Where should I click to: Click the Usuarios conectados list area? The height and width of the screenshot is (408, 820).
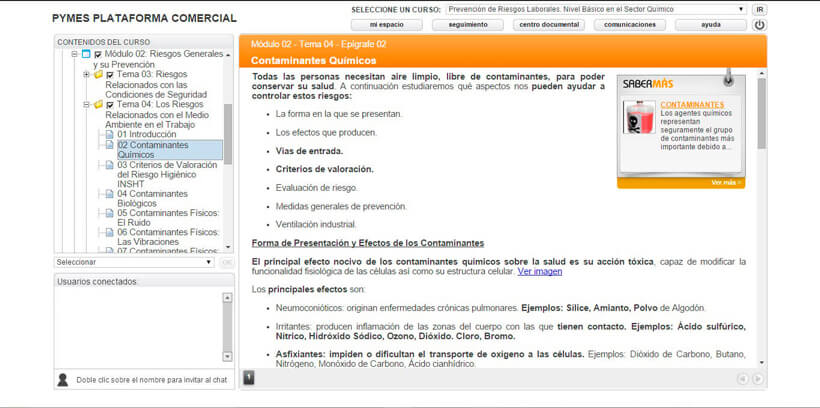tap(139, 327)
